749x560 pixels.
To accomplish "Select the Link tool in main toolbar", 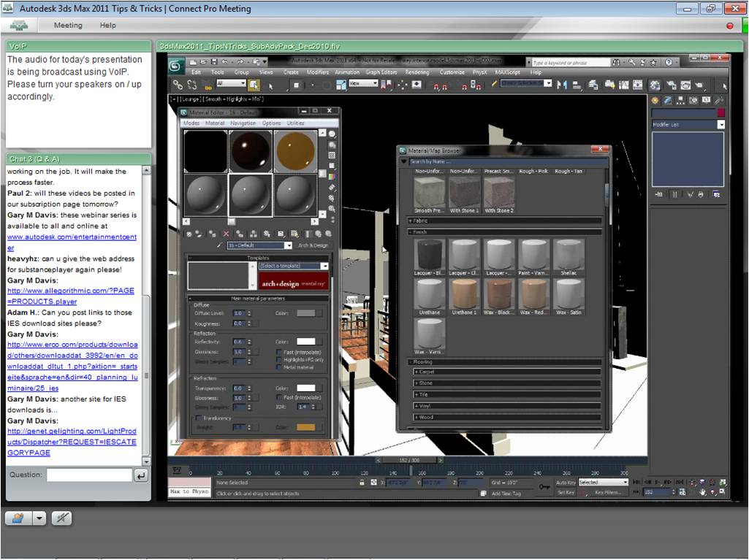I will [178, 85].
